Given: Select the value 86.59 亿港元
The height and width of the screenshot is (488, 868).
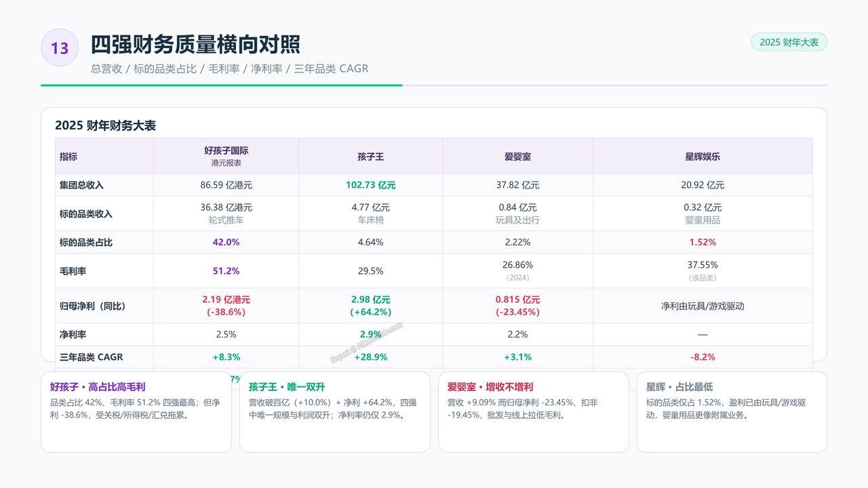Looking at the screenshot, I should 226,185.
